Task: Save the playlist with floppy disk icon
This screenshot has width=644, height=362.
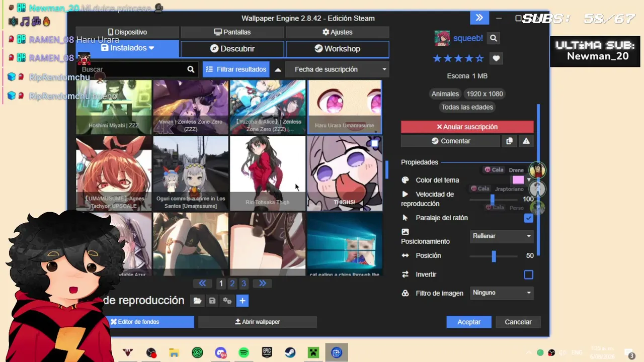Action: click(x=212, y=301)
